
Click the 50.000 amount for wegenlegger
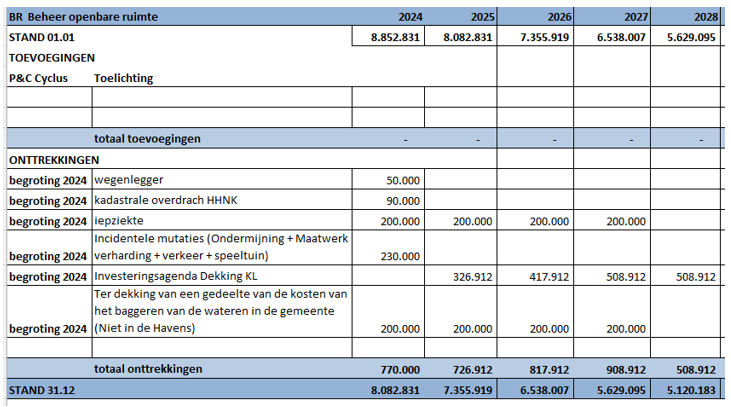point(402,180)
